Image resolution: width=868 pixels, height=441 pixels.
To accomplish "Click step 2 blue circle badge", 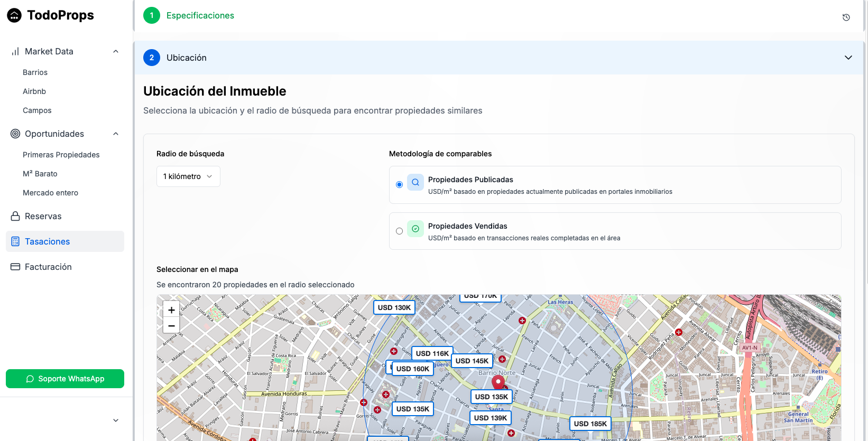I will click(152, 58).
